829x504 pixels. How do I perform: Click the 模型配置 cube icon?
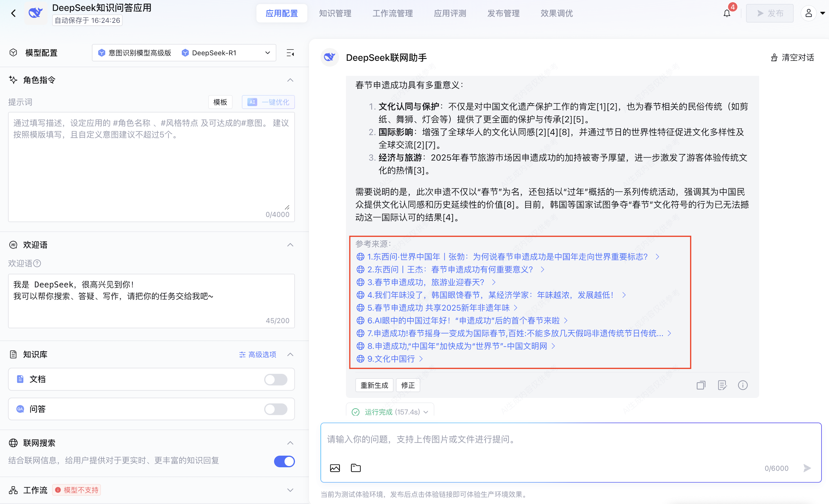13,53
